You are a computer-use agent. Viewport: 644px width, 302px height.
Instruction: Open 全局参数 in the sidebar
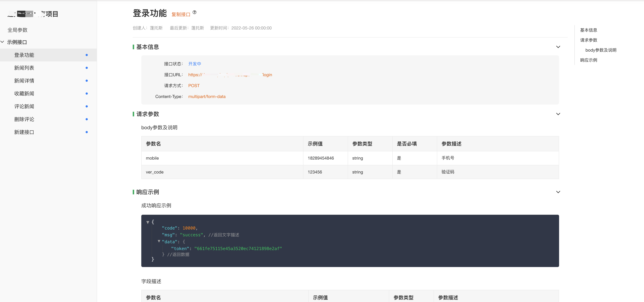click(17, 30)
